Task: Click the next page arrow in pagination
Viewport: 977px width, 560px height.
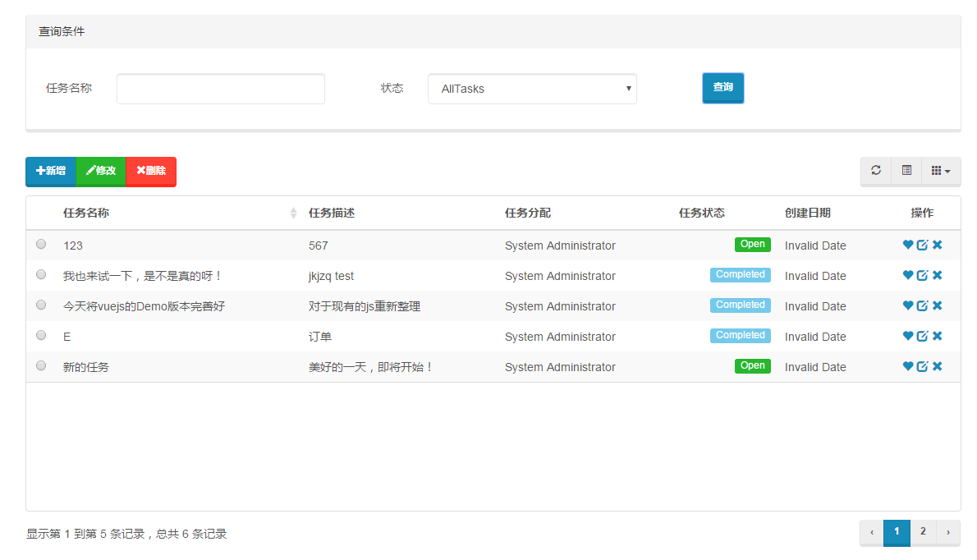Action: coord(949,532)
